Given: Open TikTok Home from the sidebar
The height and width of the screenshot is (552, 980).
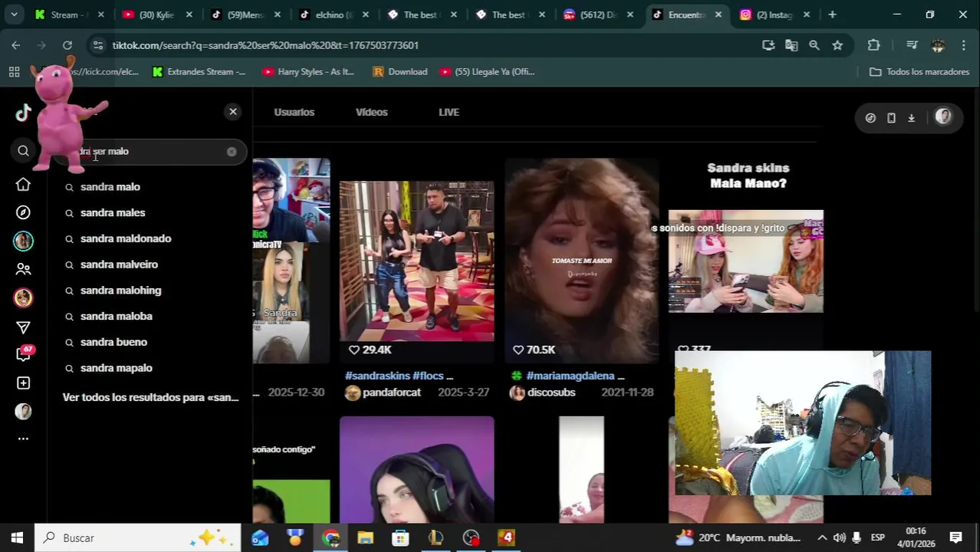Looking at the screenshot, I should 23,184.
